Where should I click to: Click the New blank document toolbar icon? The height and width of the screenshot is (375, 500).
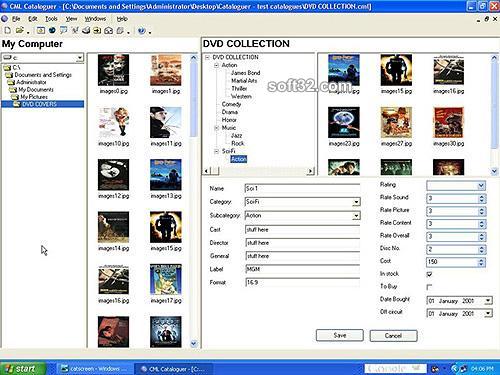point(7,30)
